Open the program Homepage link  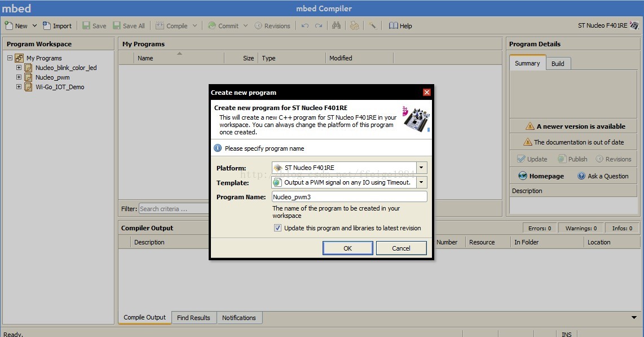[x=541, y=176]
